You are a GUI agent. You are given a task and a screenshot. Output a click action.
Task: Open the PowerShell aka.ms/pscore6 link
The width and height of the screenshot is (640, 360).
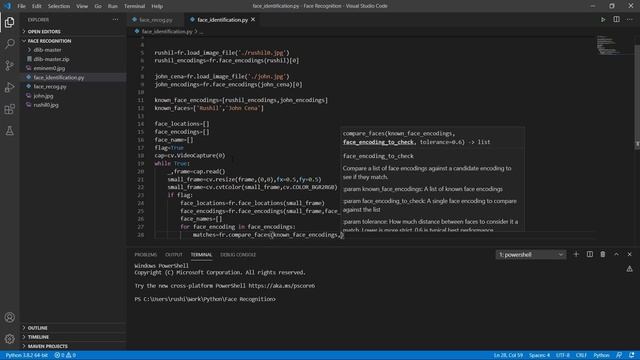[282, 286]
